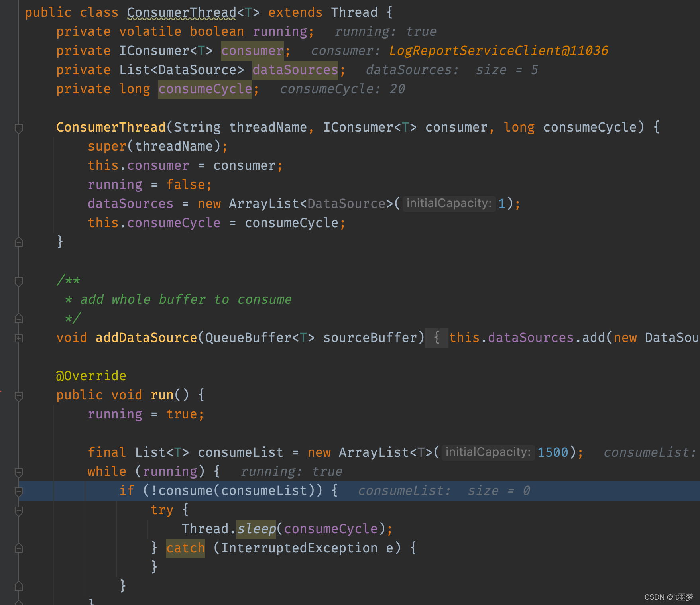Screen dimensions: 700x605
Task: Click the comment add whole buffer to consume
Action: tap(186, 299)
